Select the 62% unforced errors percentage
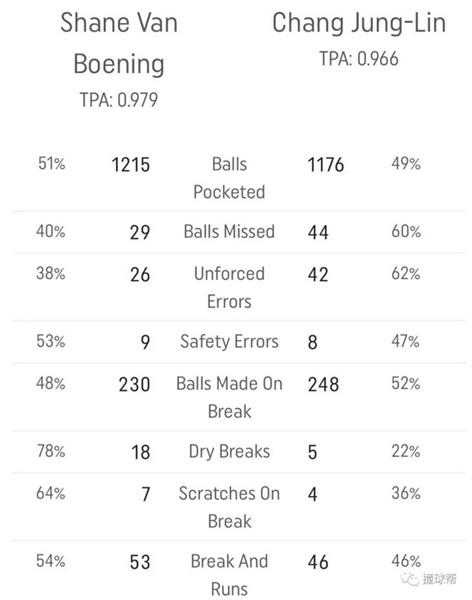 click(406, 274)
